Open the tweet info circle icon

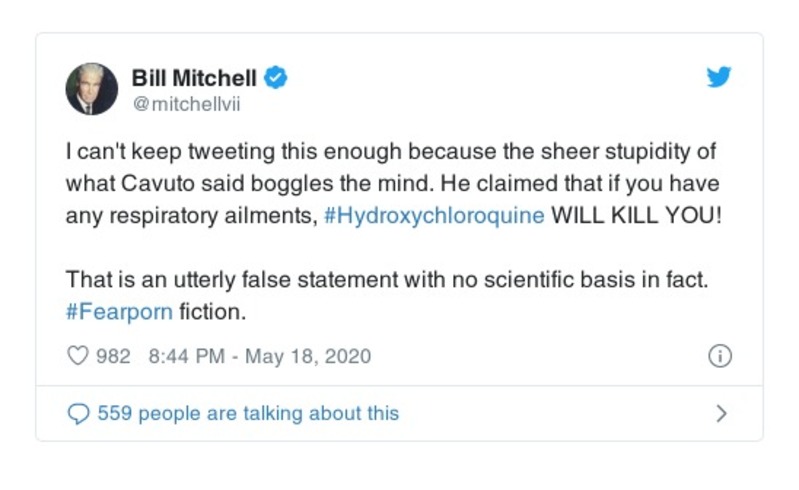[720, 356]
